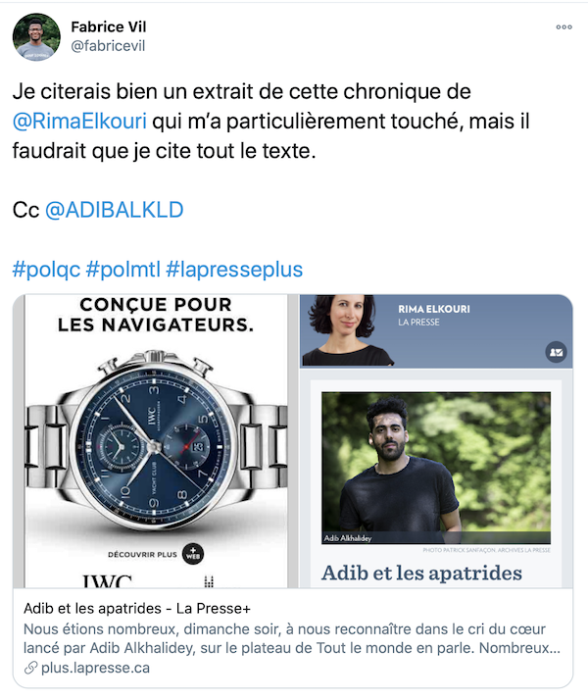Image resolution: width=588 pixels, height=700 pixels.
Task: Click the 'Adib et les apatrides' headline in preview
Action: [421, 573]
